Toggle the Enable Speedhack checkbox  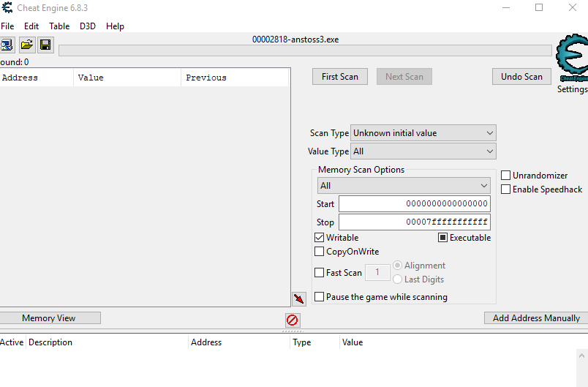coord(506,189)
